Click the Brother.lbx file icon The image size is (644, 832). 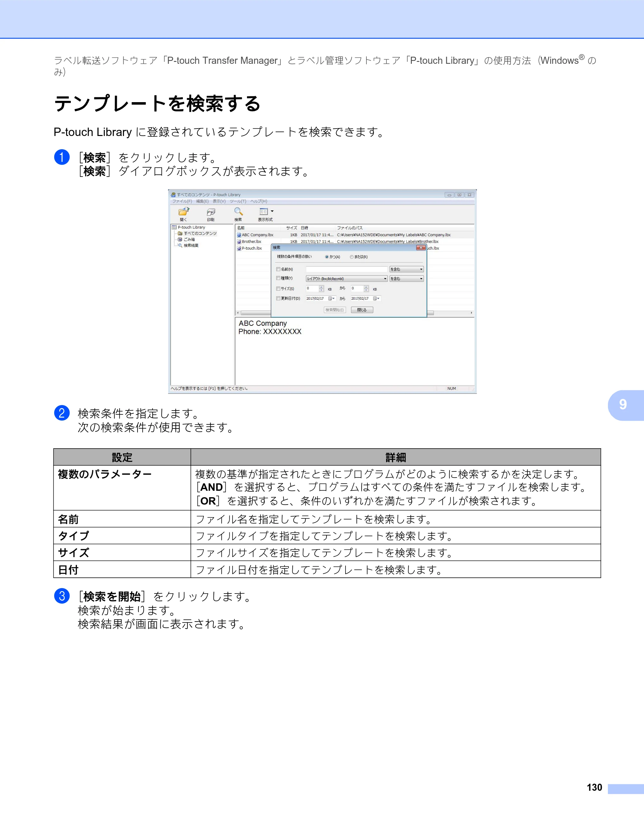click(x=239, y=242)
